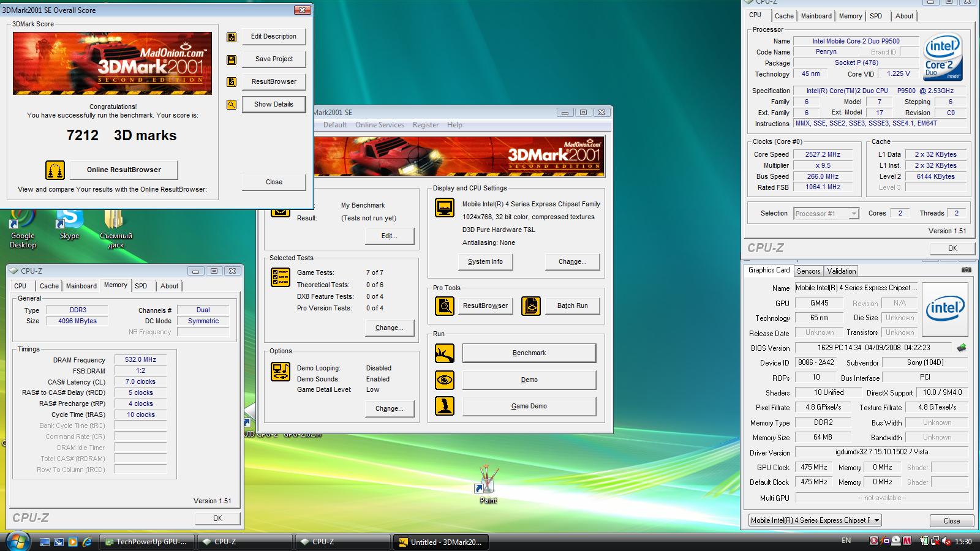This screenshot has width=980, height=551.
Task: Click the volume tray icon
Action: point(947,541)
